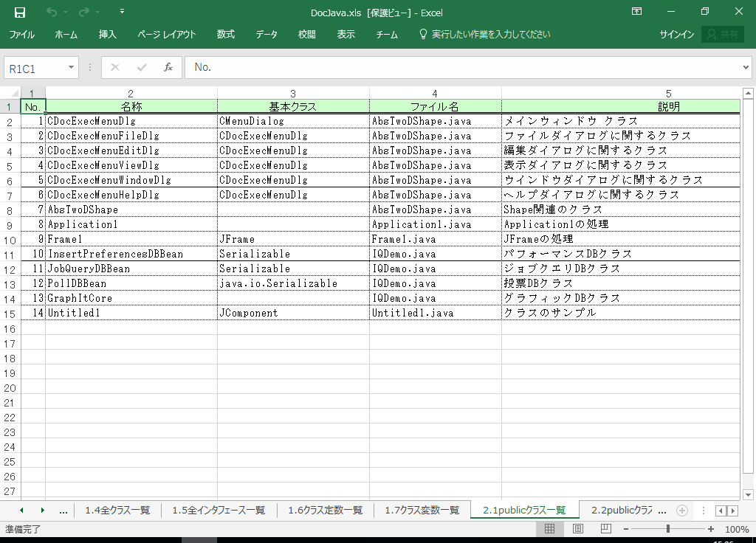Click the zoom slider handle
This screenshot has height=543, width=756.
tap(668, 529)
